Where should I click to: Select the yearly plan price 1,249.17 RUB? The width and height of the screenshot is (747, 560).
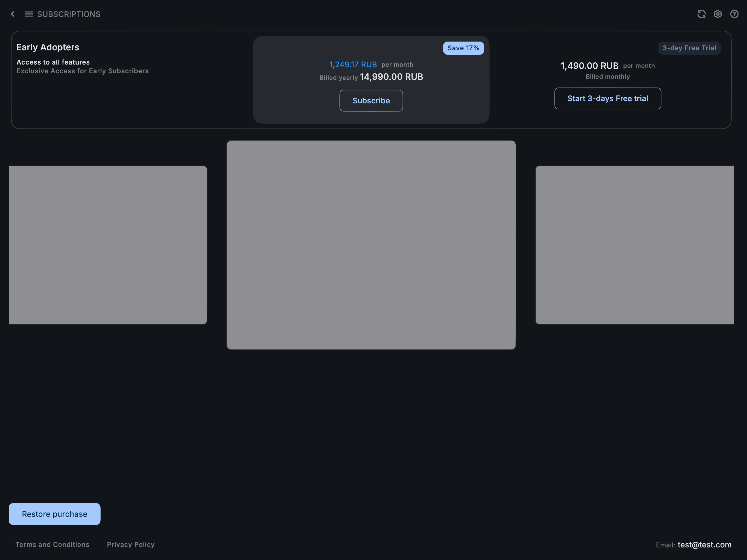(352, 64)
